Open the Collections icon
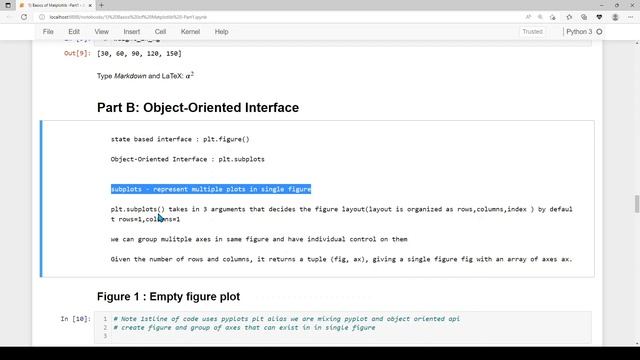Screen dimensions: 640x360 [584, 17]
